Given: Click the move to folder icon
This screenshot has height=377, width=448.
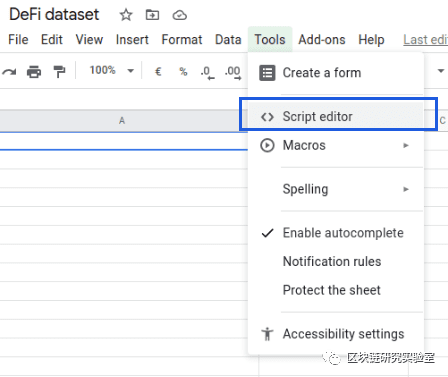Looking at the screenshot, I should pos(152,15).
